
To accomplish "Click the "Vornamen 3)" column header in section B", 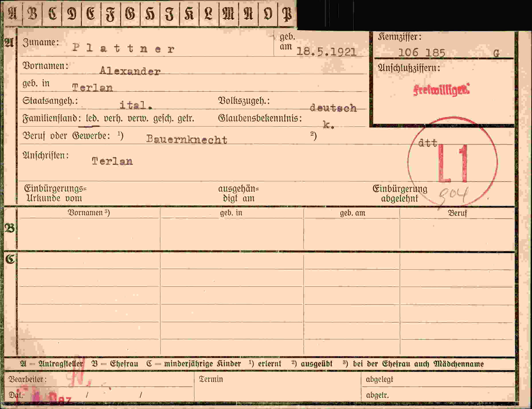I will (89, 213).
